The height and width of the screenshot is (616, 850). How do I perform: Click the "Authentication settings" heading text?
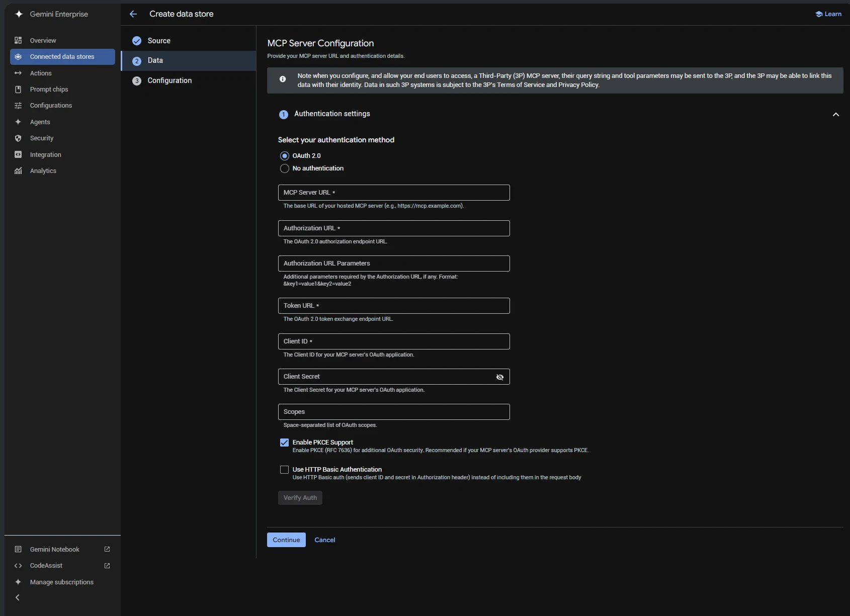click(x=332, y=114)
